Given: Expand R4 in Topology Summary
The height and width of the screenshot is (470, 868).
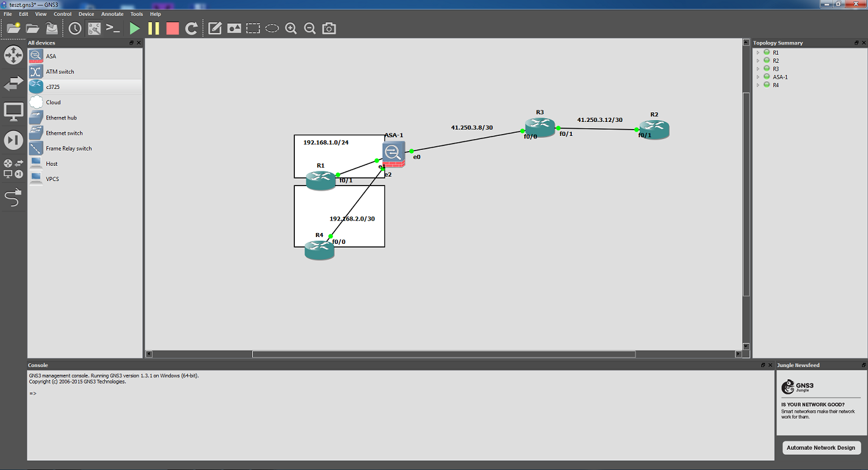Looking at the screenshot, I should click(x=758, y=85).
